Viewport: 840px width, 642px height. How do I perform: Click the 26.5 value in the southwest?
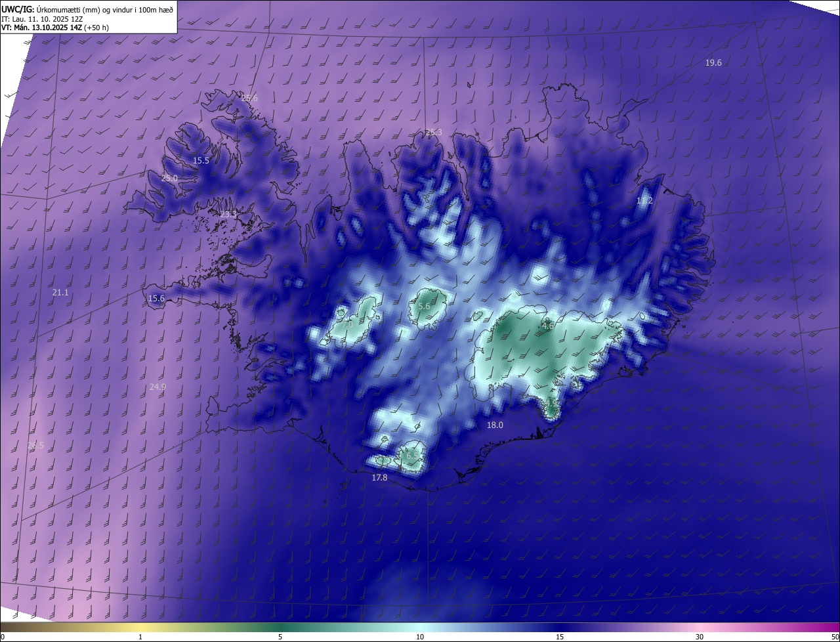[x=35, y=446]
